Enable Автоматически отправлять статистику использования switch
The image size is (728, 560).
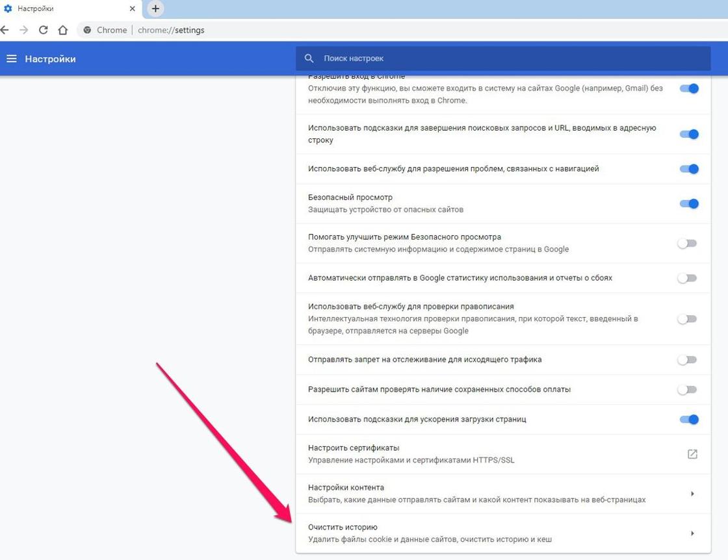[x=687, y=278]
